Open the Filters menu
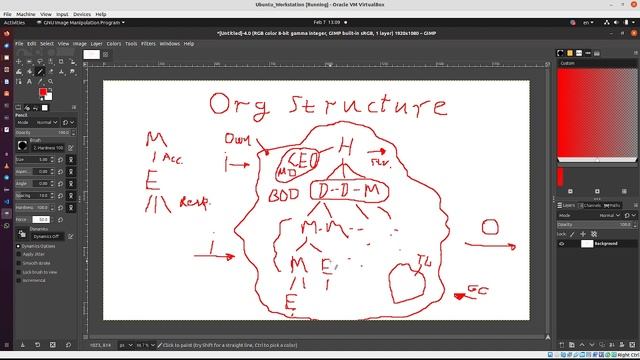Viewport: 640px width, 360px height. pyautogui.click(x=148, y=44)
